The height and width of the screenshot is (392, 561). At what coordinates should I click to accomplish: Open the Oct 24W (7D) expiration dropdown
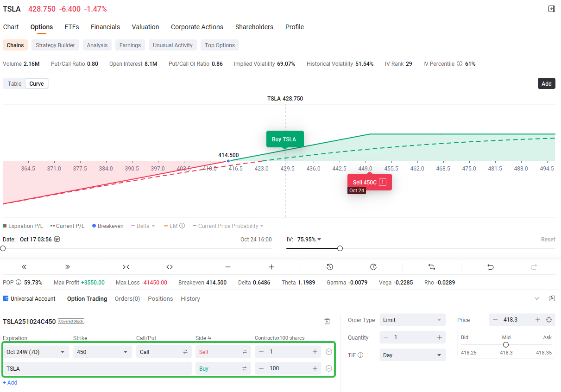pyautogui.click(x=36, y=352)
